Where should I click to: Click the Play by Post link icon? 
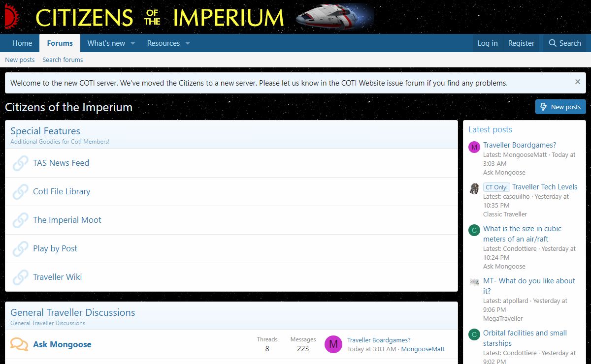(20, 249)
